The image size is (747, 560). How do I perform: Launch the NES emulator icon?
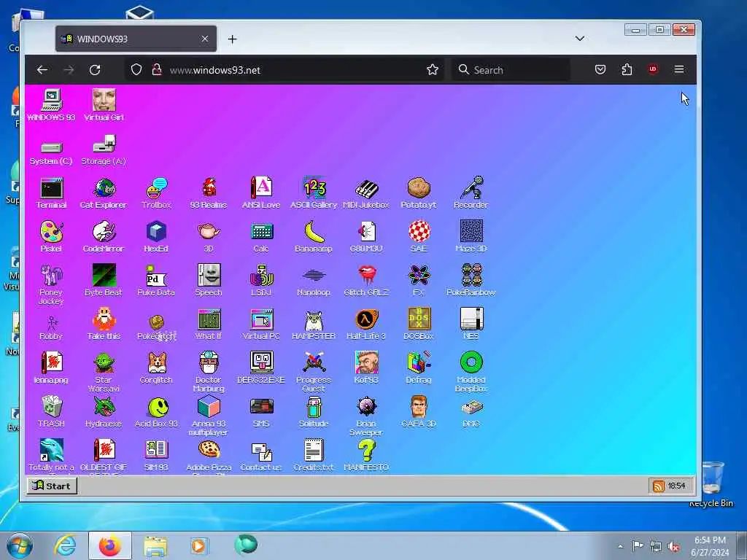471,324
